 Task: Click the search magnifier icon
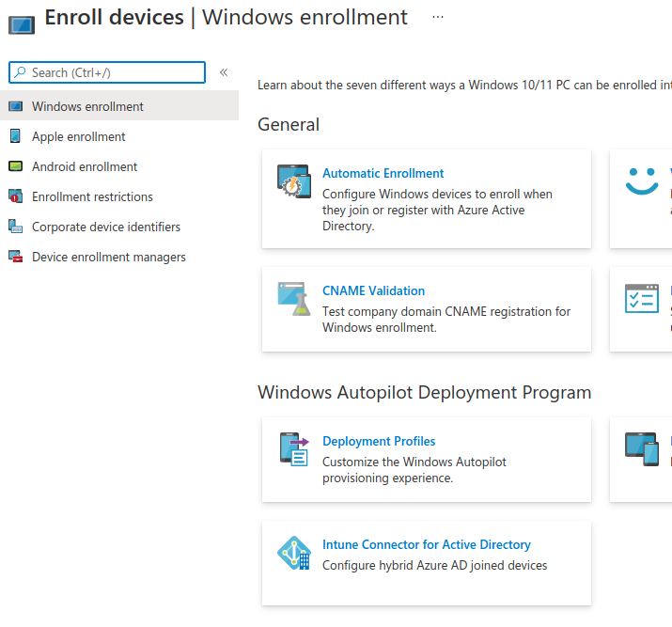[20, 72]
